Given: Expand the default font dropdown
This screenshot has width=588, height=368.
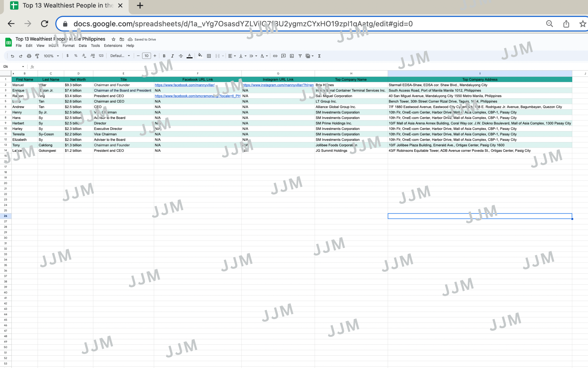Looking at the screenshot, I should (120, 56).
